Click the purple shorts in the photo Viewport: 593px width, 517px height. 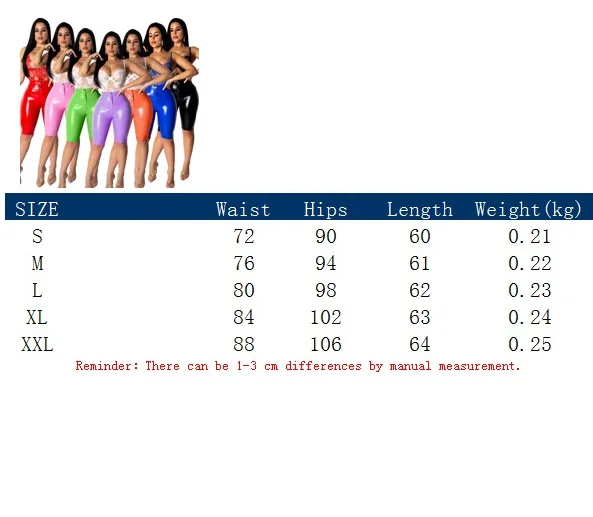point(112,118)
